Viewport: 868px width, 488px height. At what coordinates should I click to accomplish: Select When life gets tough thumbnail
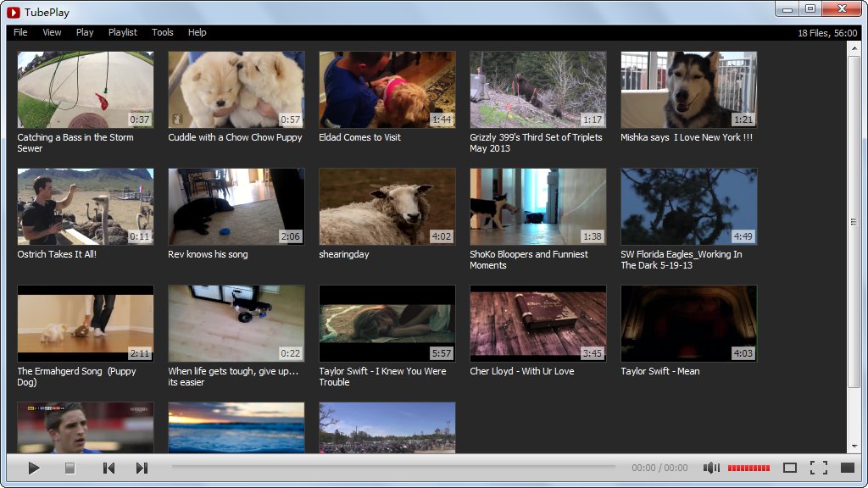click(236, 323)
